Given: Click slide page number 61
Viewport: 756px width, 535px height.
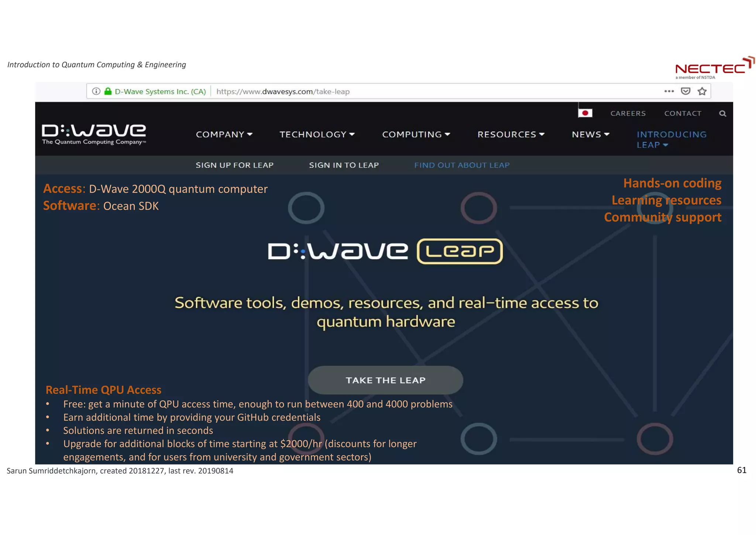Looking at the screenshot, I should point(742,470).
